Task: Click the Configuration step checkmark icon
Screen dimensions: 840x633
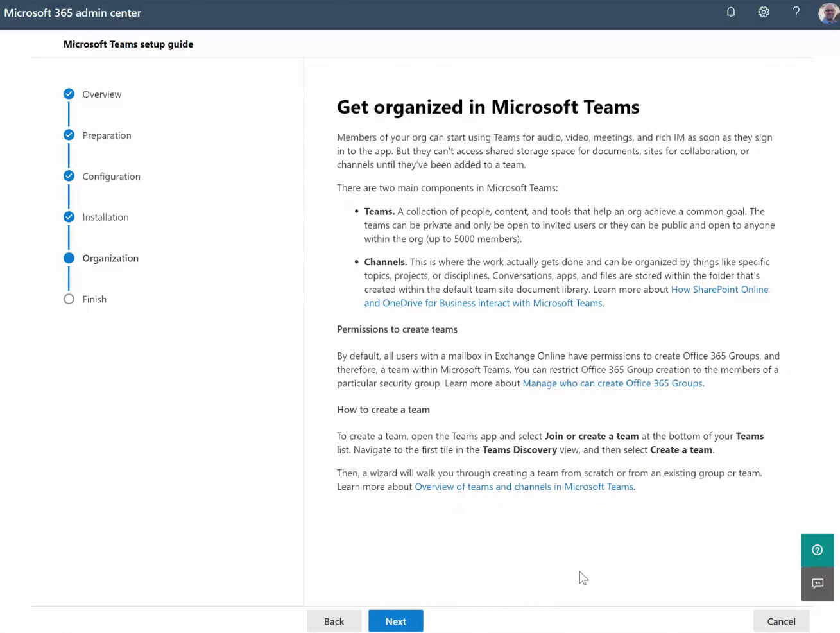Action: pyautogui.click(x=69, y=176)
